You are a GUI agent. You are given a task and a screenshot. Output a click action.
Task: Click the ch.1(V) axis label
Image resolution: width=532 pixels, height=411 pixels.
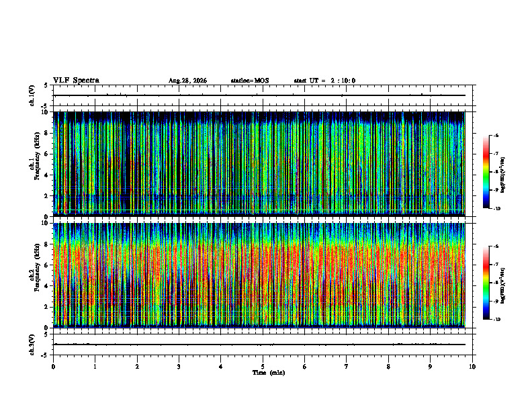tap(32, 95)
